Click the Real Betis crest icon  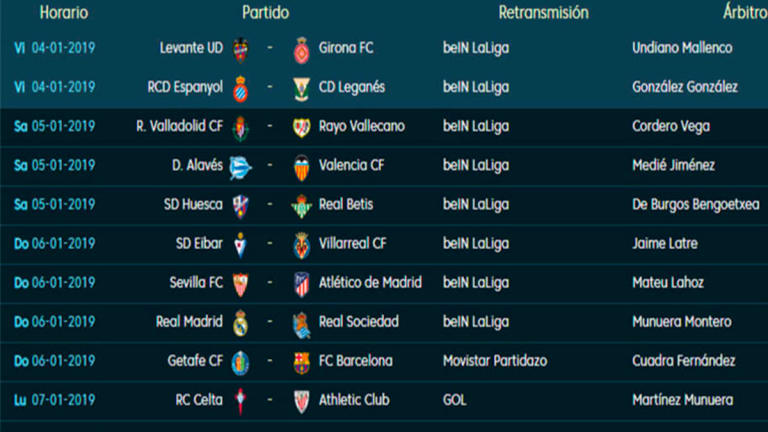[x=300, y=206]
